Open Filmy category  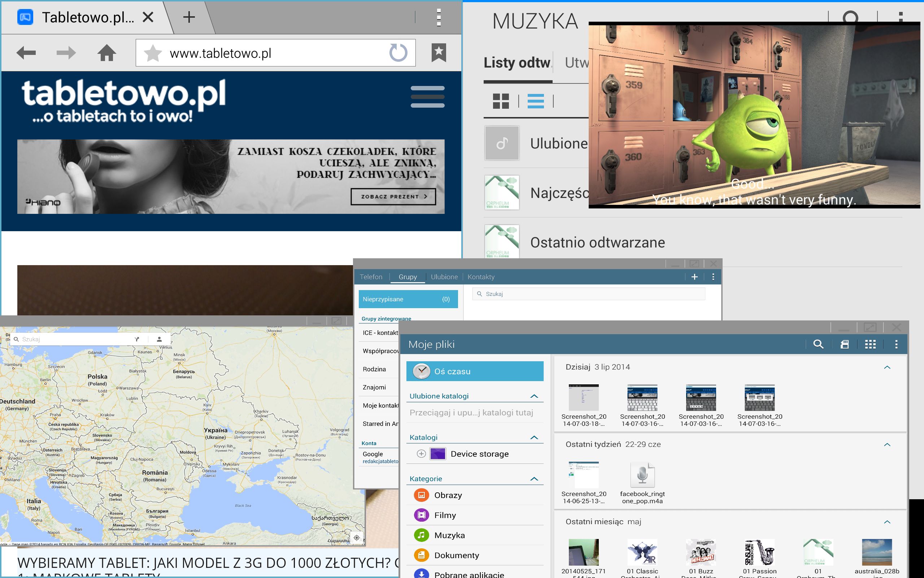(x=475, y=515)
